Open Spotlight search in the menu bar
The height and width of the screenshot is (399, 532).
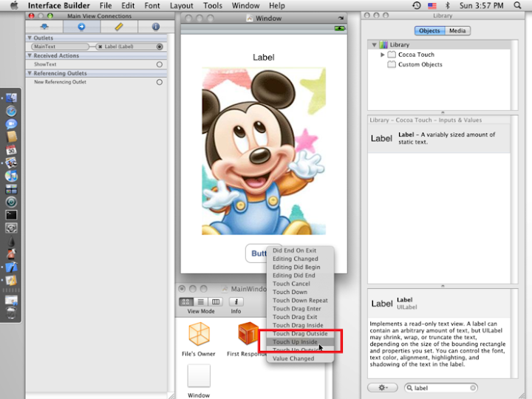click(522, 6)
